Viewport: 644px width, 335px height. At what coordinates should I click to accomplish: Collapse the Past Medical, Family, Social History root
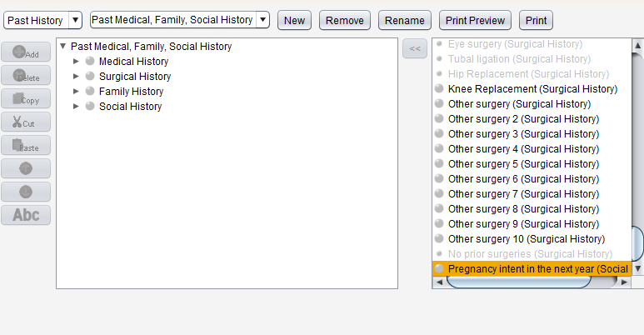62,47
